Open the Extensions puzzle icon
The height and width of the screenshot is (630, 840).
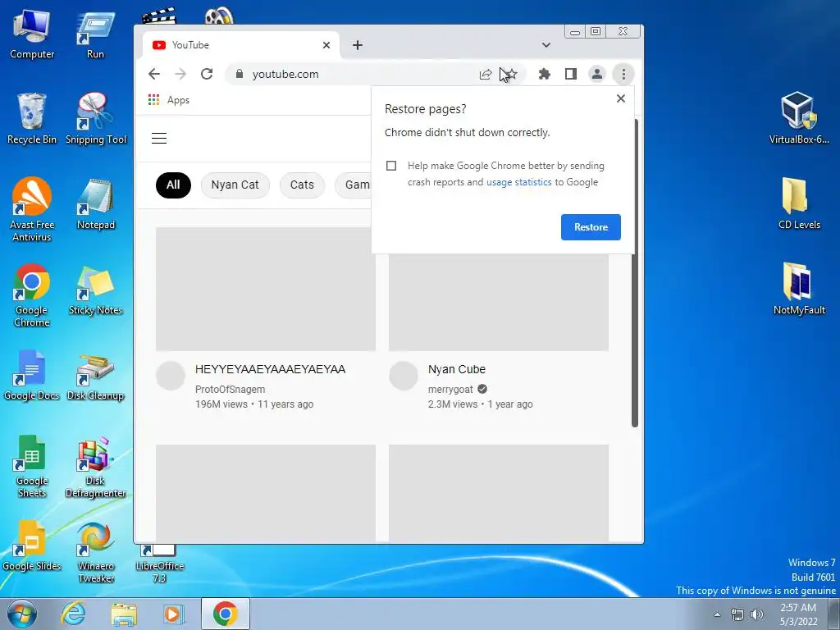click(x=545, y=74)
